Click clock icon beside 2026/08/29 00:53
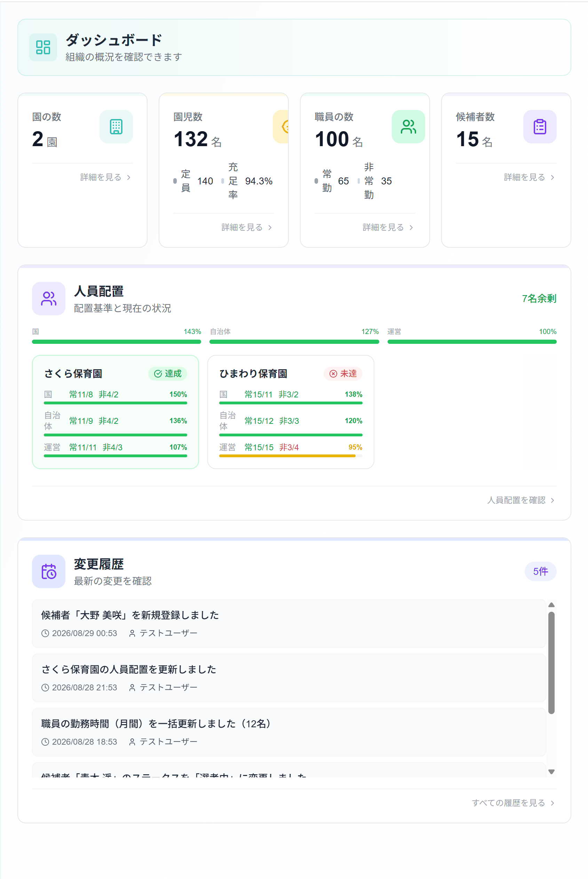This screenshot has height=879, width=588. (45, 633)
